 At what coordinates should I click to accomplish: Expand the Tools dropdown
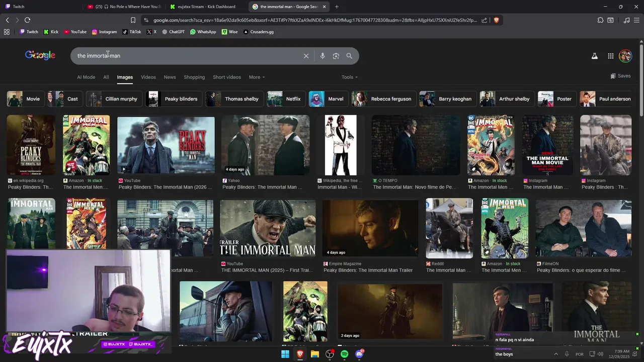[x=350, y=77]
